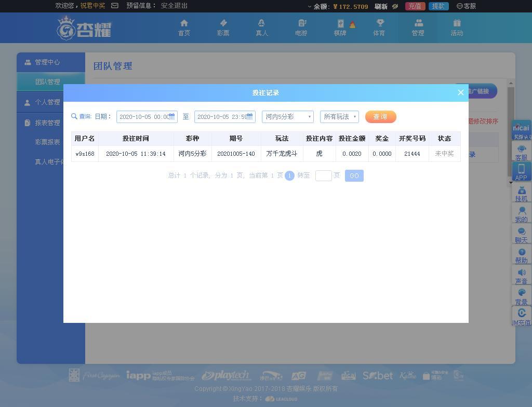532x407 pixels.
Task: Open the 首页 home icon
Action: (x=184, y=23)
